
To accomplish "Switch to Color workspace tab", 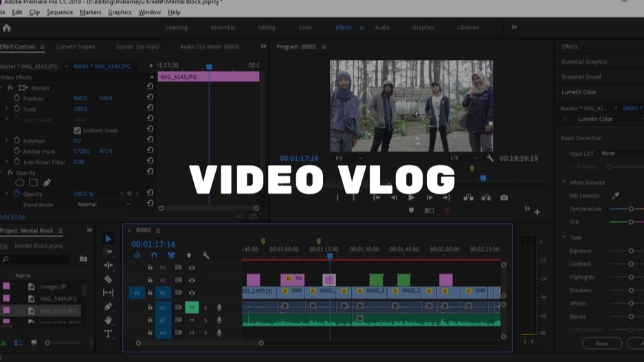I will coord(305,27).
